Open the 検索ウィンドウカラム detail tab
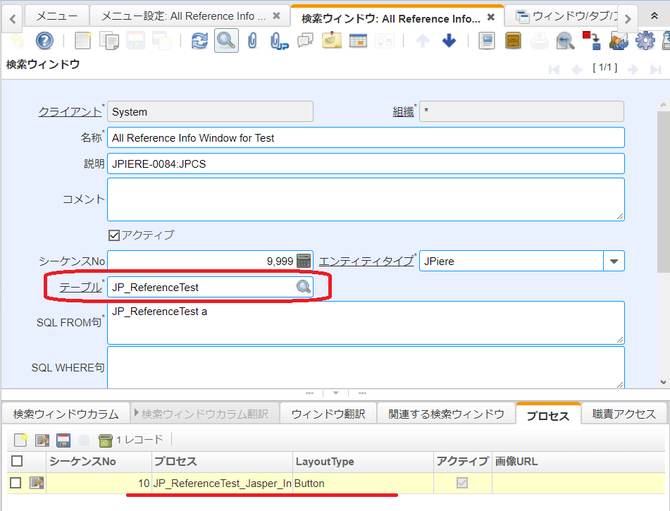Viewport: 670px width, 511px height. [66, 414]
